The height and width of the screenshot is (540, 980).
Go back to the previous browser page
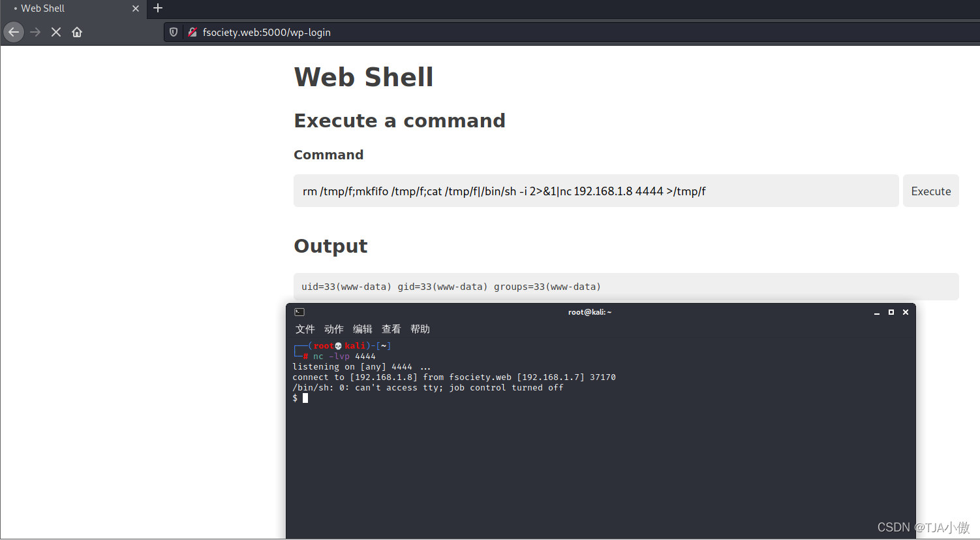tap(14, 32)
